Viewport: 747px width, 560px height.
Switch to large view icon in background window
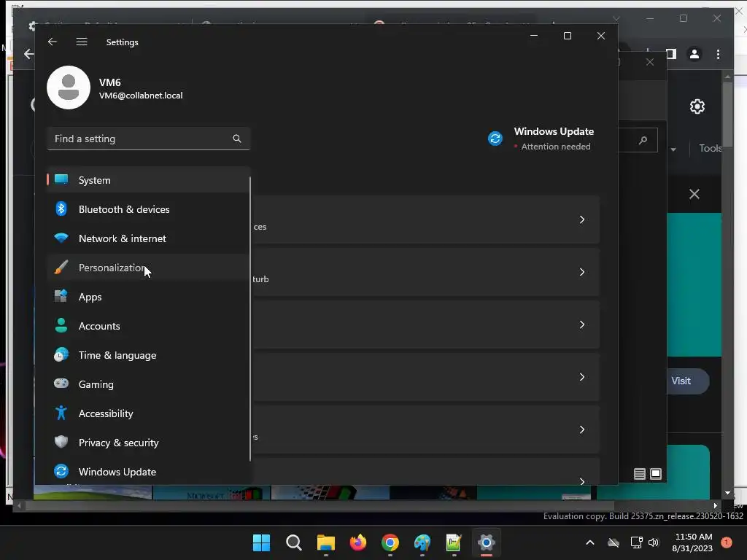pos(656,474)
